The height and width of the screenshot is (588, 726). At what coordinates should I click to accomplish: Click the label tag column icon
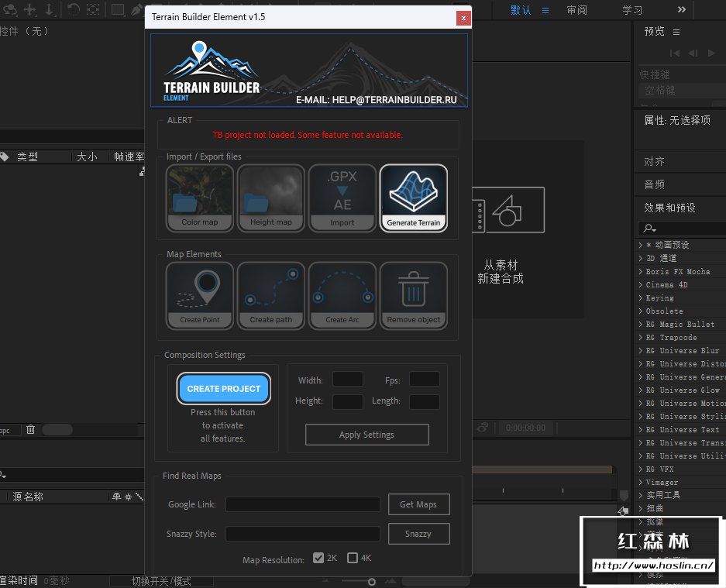click(x=4, y=157)
